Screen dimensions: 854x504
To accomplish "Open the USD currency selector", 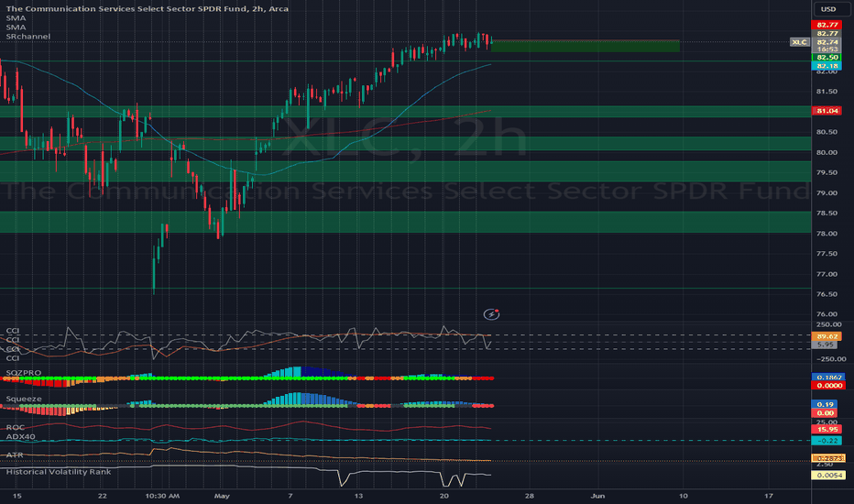I will pos(828,9).
